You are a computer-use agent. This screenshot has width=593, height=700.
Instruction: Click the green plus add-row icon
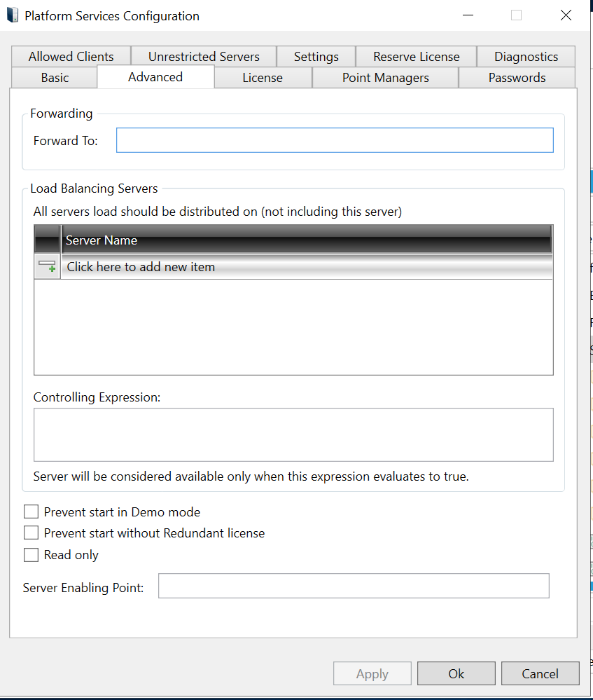pos(48,267)
